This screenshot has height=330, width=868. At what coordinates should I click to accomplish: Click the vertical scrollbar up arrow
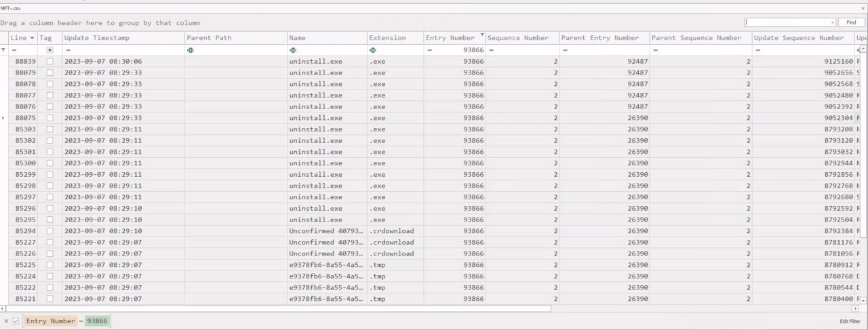click(x=863, y=48)
